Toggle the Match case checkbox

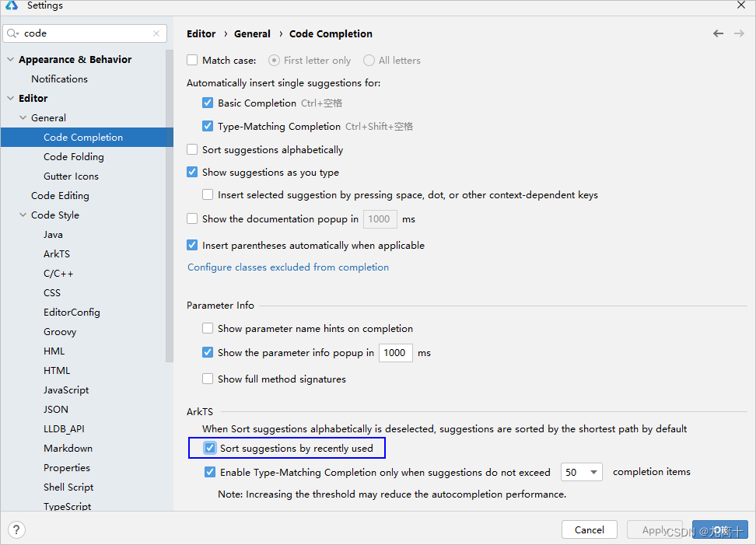192,60
